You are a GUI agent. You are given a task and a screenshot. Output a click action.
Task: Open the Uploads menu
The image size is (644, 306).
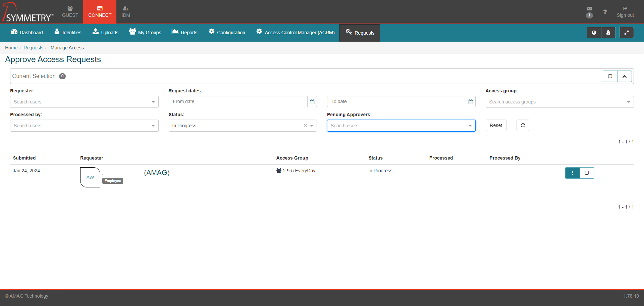[x=105, y=33]
